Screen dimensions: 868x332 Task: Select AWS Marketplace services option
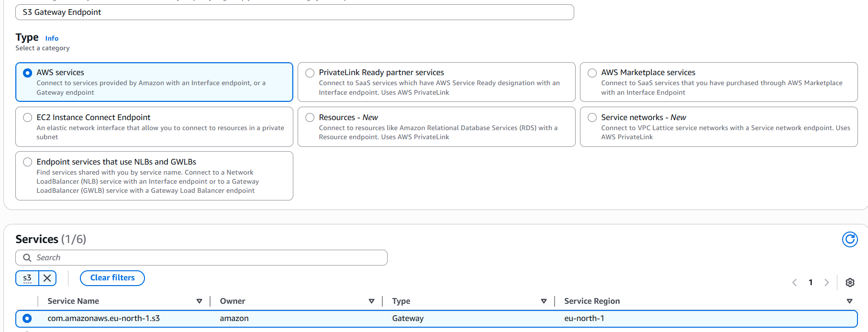(x=592, y=73)
